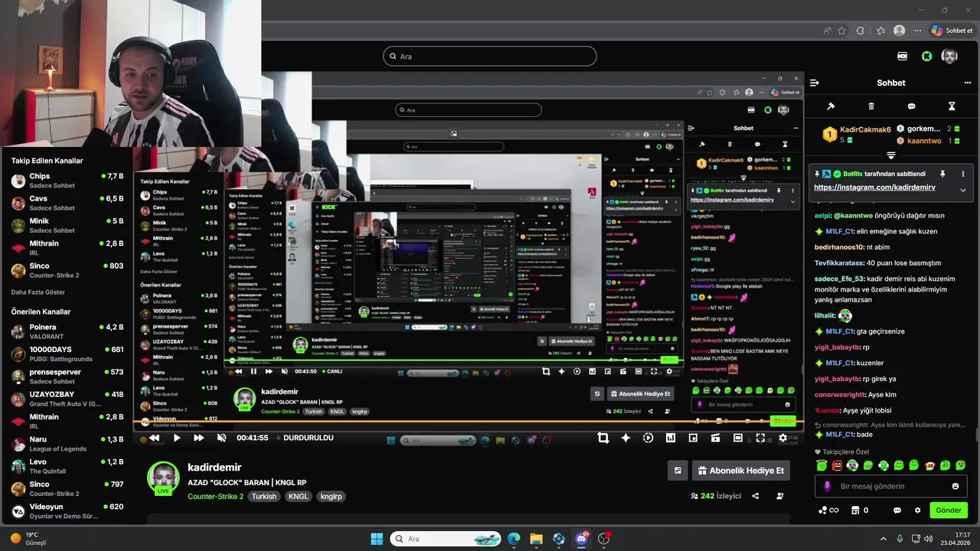Clear chat with the trash icon
The height and width of the screenshot is (551, 980).
tap(871, 106)
